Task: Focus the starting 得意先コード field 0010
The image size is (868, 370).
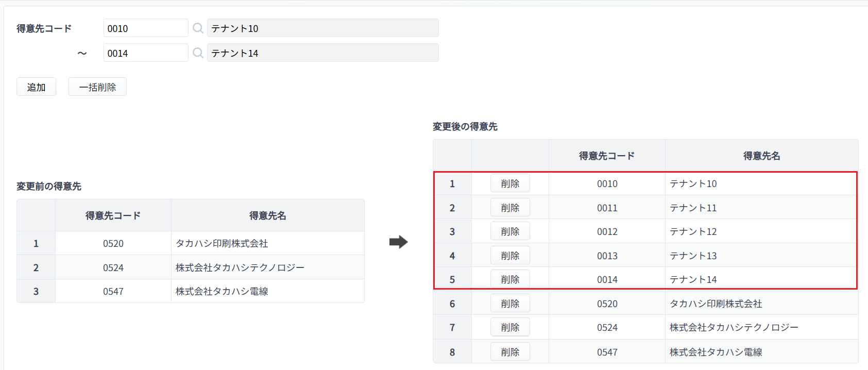Action: tap(146, 28)
